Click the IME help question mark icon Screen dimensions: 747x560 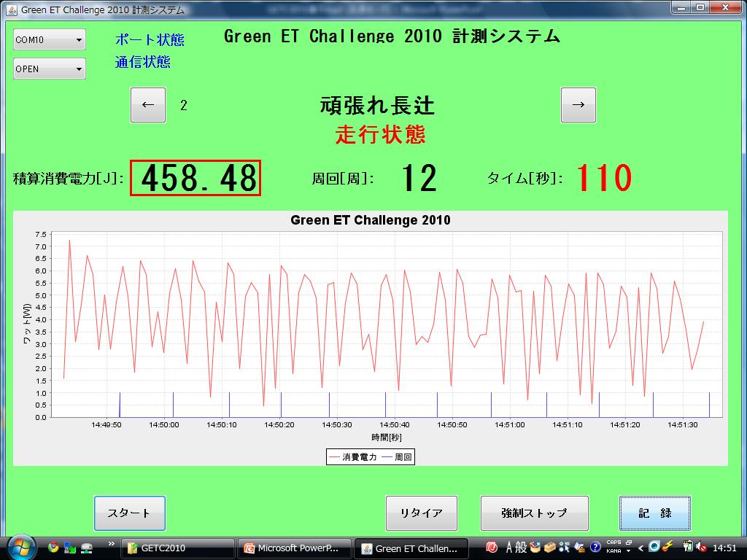[596, 547]
